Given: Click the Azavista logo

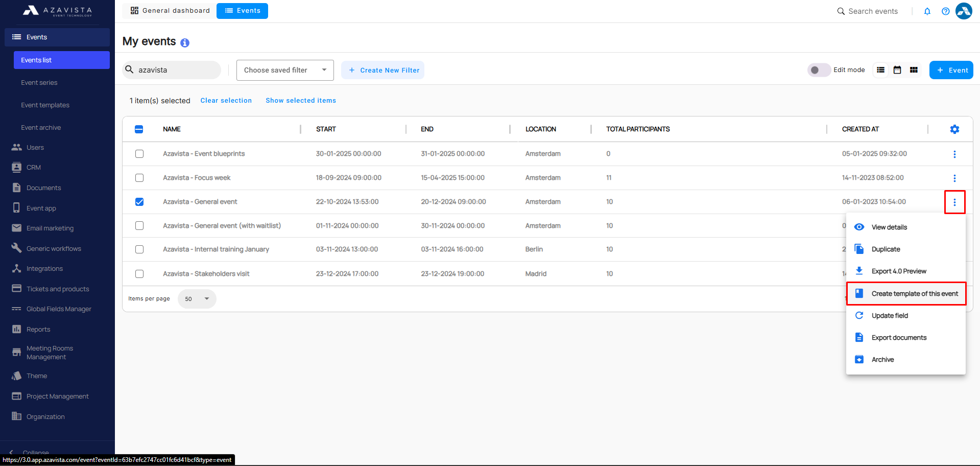Looking at the screenshot, I should pyautogui.click(x=57, y=11).
